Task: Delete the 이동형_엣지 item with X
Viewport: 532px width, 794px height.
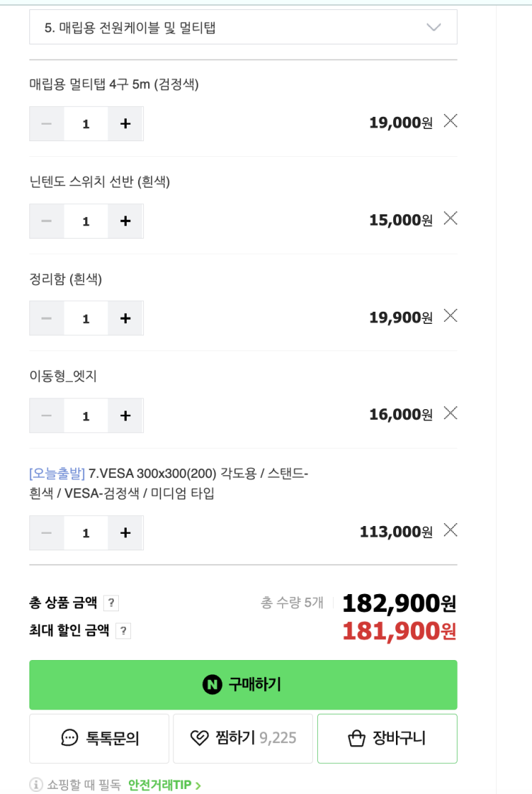Action: 450,413
